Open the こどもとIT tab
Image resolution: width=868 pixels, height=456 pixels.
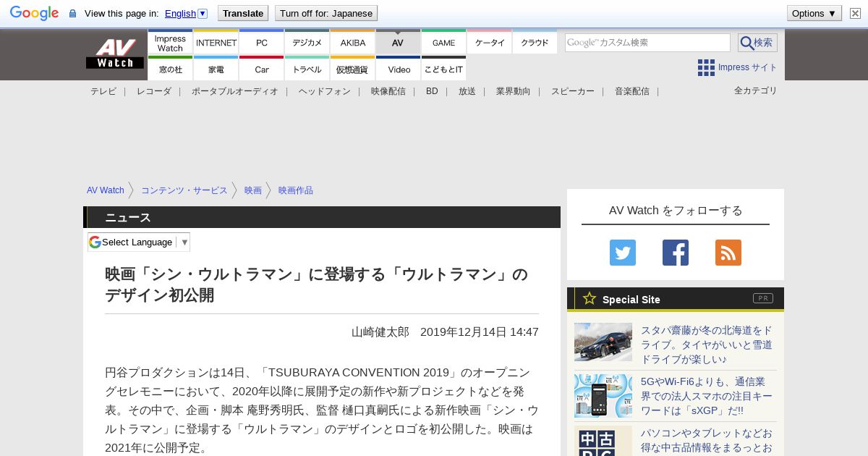click(x=444, y=69)
